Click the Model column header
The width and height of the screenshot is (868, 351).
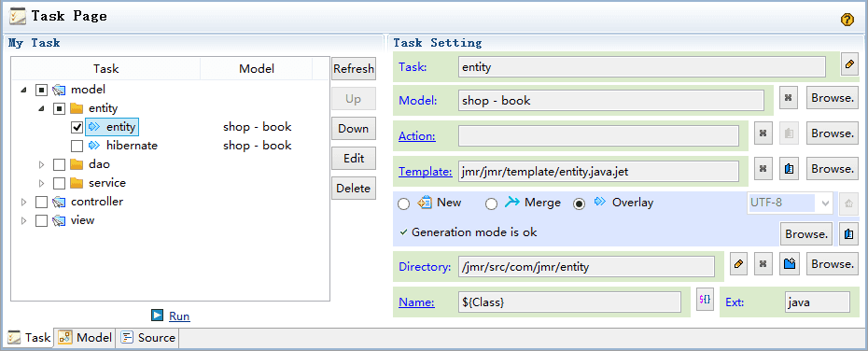[257, 69]
